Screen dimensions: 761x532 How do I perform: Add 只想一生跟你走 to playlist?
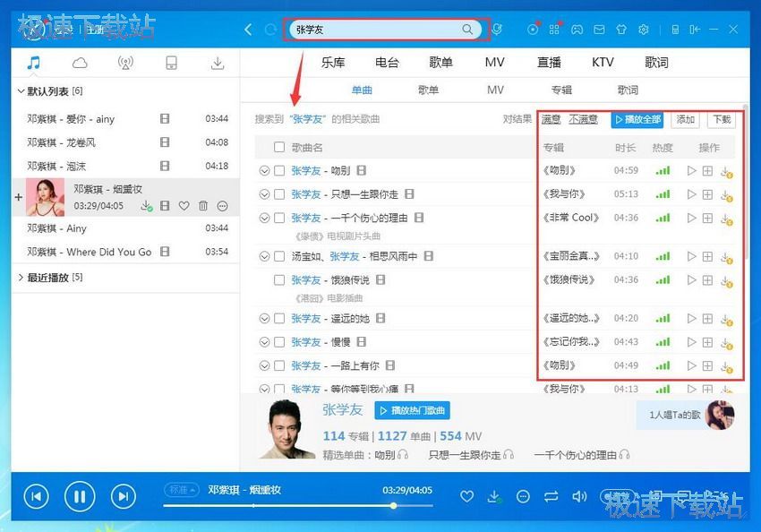707,194
